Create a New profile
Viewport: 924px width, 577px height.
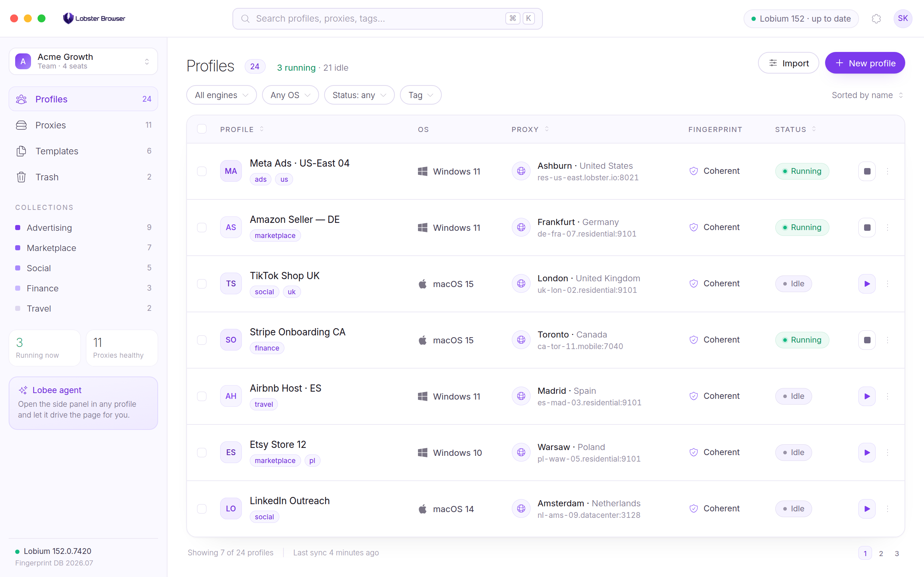865,63
